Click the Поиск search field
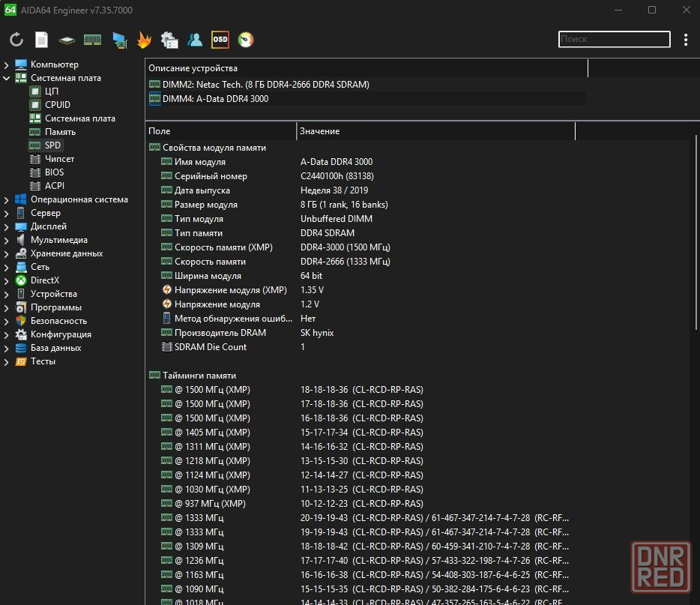700x605 pixels. (614, 39)
